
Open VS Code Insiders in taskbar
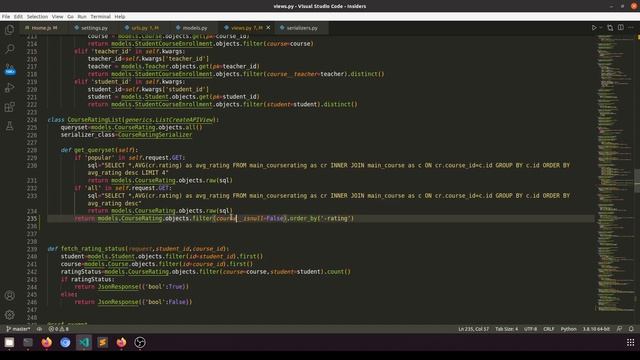[x=84, y=342]
